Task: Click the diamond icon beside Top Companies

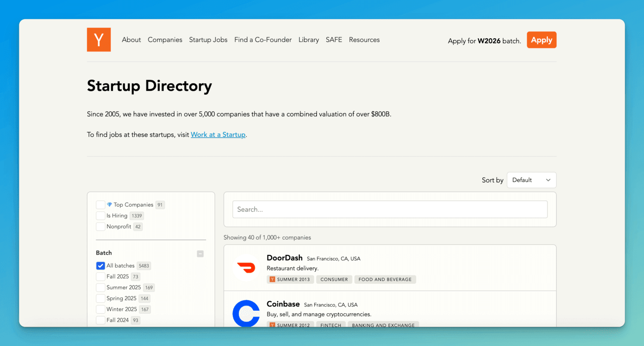Action: (x=109, y=205)
